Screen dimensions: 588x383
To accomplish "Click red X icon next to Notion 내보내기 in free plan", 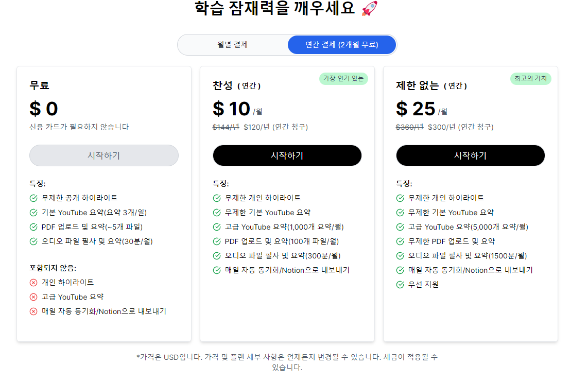I will (x=33, y=311).
